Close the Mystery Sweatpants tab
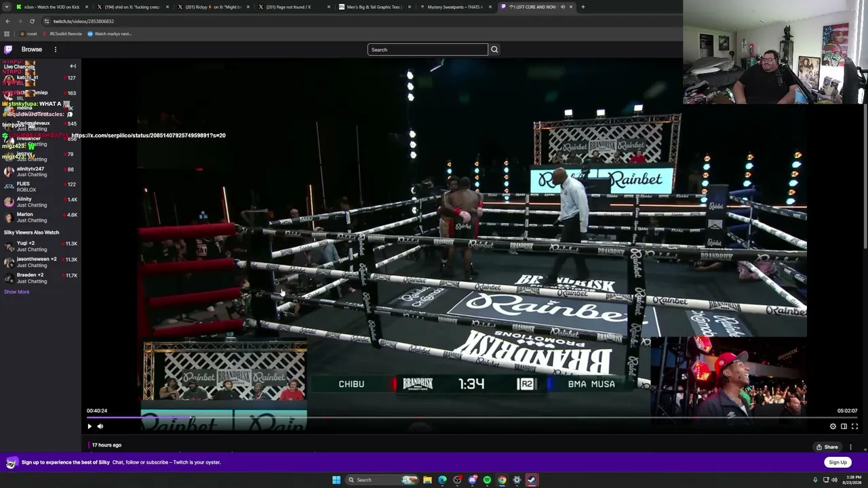Viewport: 868px width, 488px height. point(490,7)
